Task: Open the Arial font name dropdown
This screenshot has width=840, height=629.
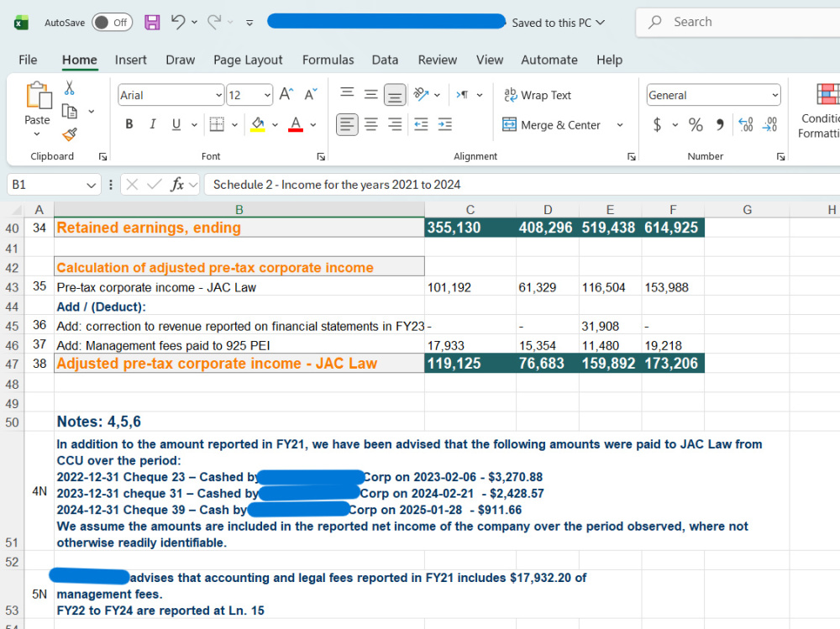Action: tap(218, 96)
